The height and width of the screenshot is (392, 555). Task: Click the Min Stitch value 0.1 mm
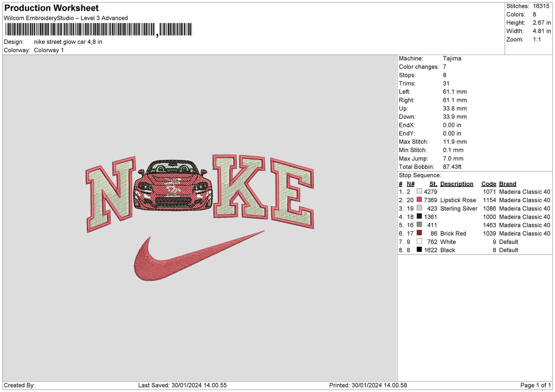point(453,150)
